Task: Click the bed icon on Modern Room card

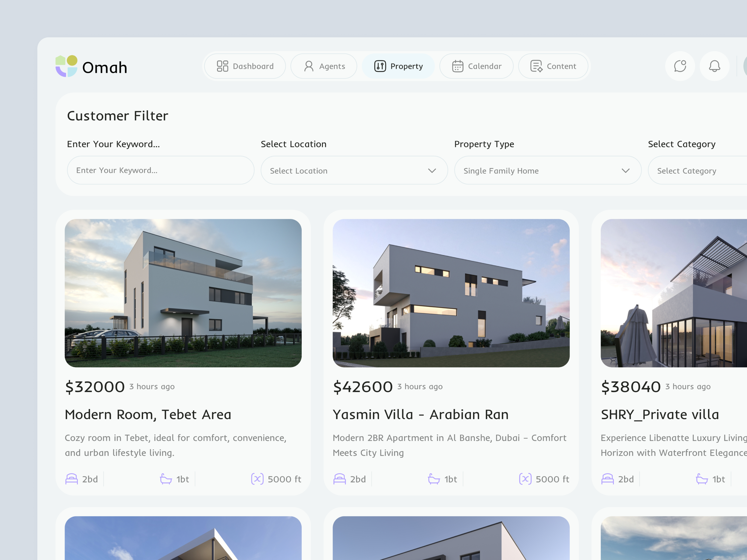Action: 72,479
